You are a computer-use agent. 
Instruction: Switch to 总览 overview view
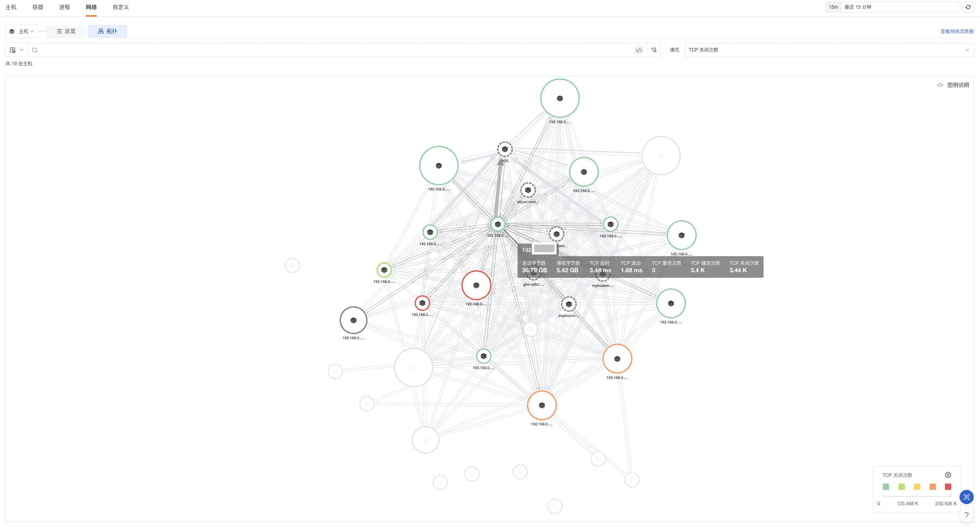(x=66, y=31)
